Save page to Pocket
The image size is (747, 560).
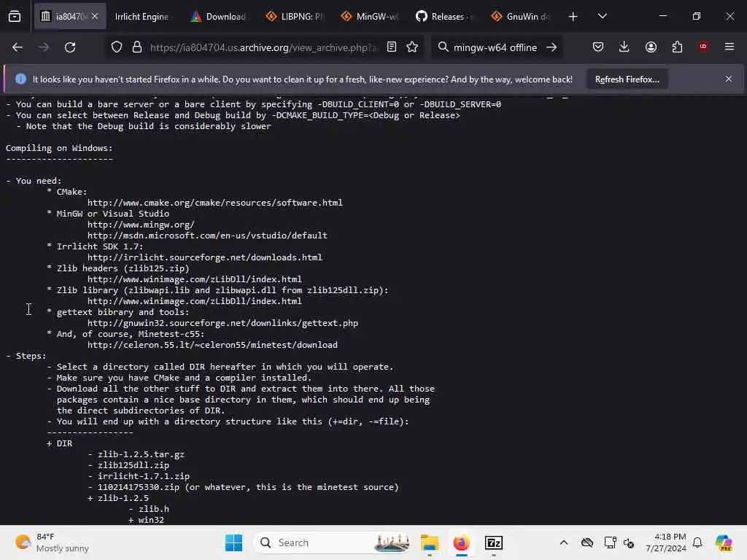coord(598,47)
